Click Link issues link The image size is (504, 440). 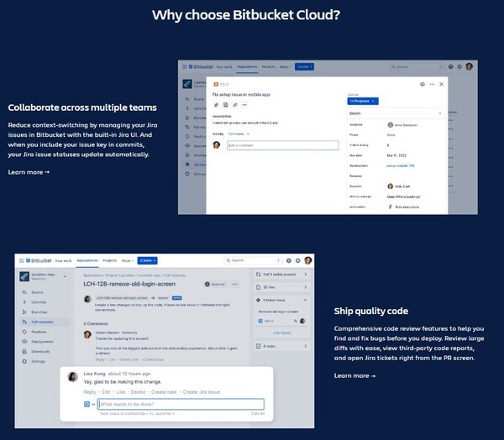tap(282, 333)
